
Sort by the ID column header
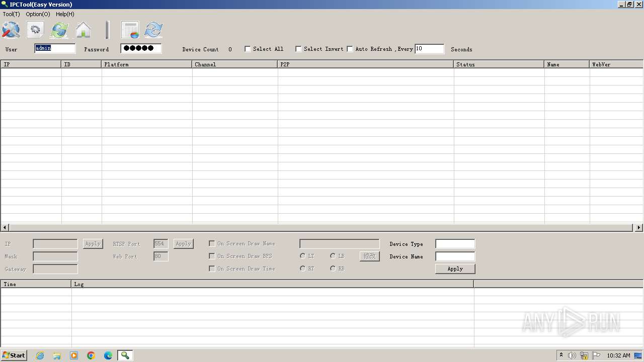tap(82, 64)
